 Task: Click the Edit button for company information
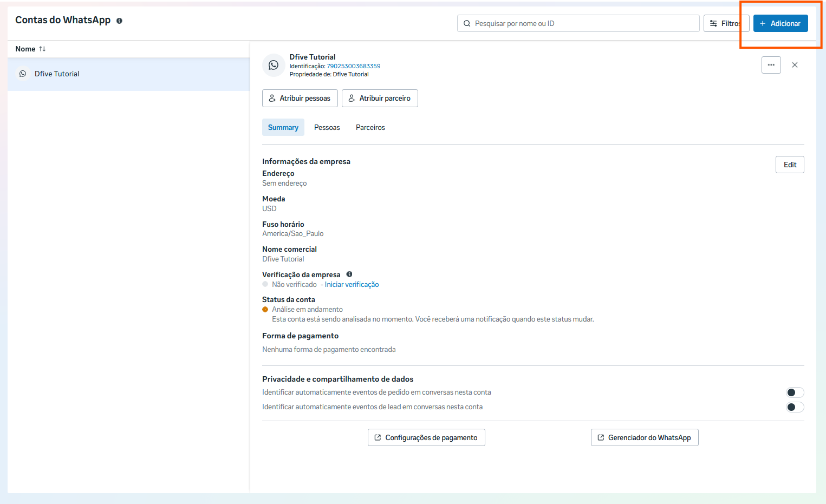789,164
